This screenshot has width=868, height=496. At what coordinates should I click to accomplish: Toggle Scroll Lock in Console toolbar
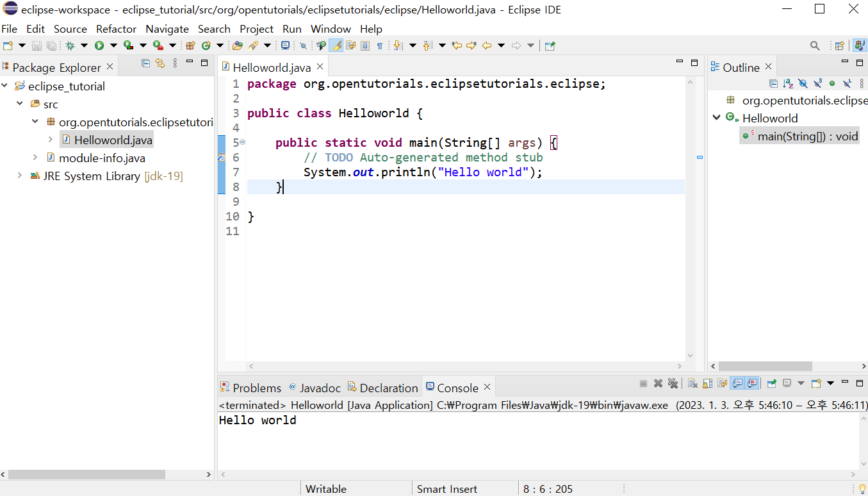[x=707, y=383]
